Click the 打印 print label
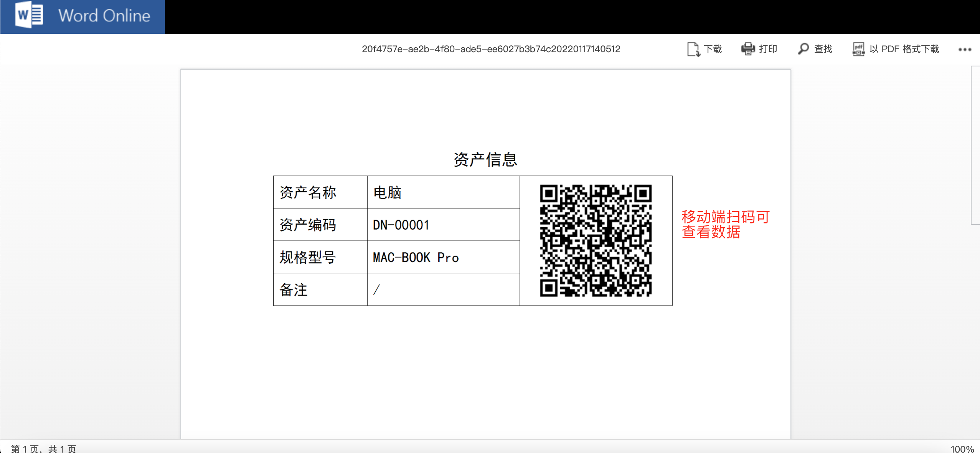980x453 pixels. pos(768,49)
